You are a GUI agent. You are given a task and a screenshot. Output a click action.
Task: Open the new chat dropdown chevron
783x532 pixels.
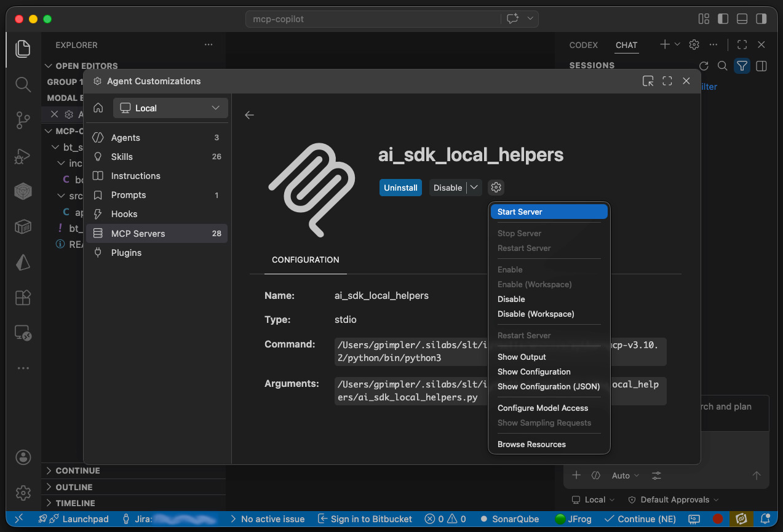(x=678, y=44)
